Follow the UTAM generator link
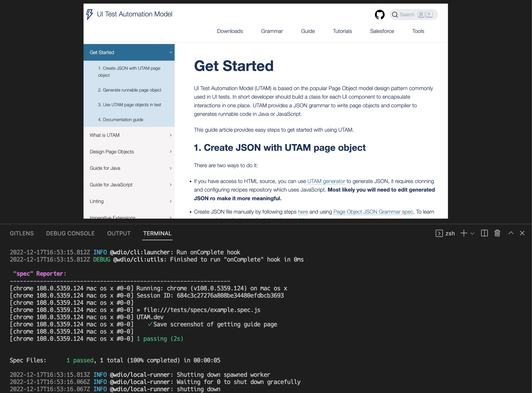The image size is (532, 393). pos(326,181)
